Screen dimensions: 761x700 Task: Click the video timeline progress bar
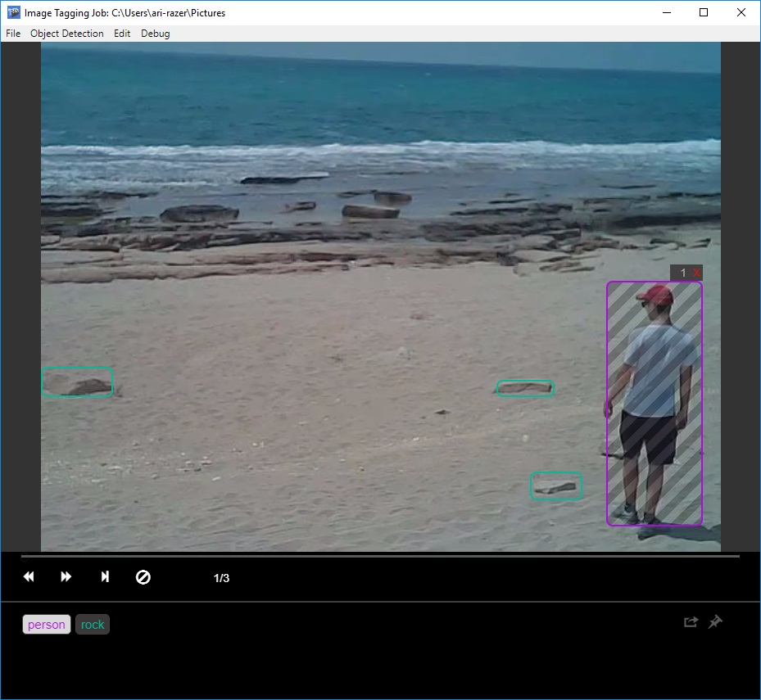(380, 557)
